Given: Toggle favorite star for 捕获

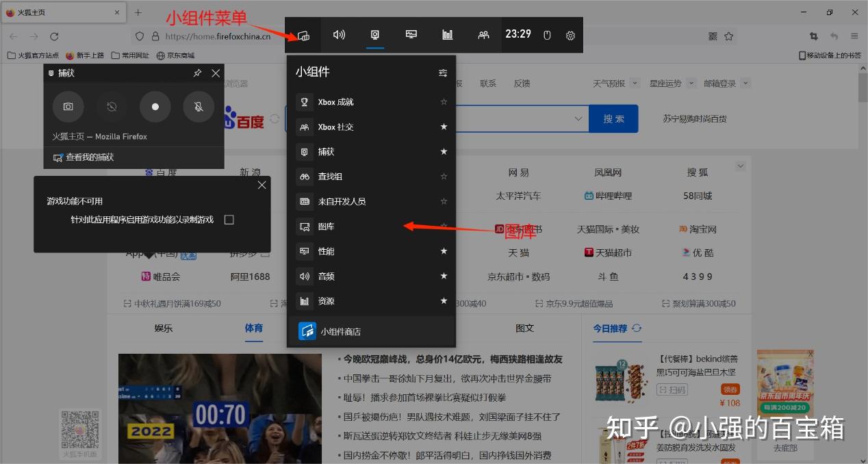Looking at the screenshot, I should pos(444,152).
